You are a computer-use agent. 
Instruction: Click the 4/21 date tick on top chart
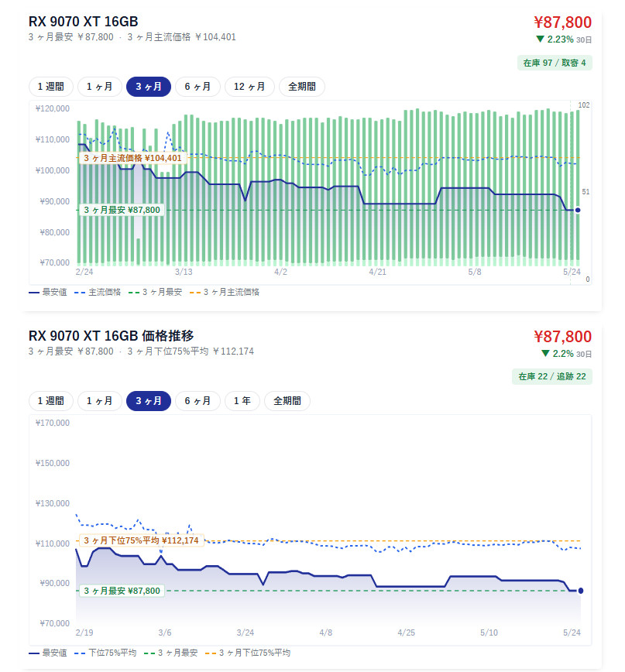click(378, 272)
